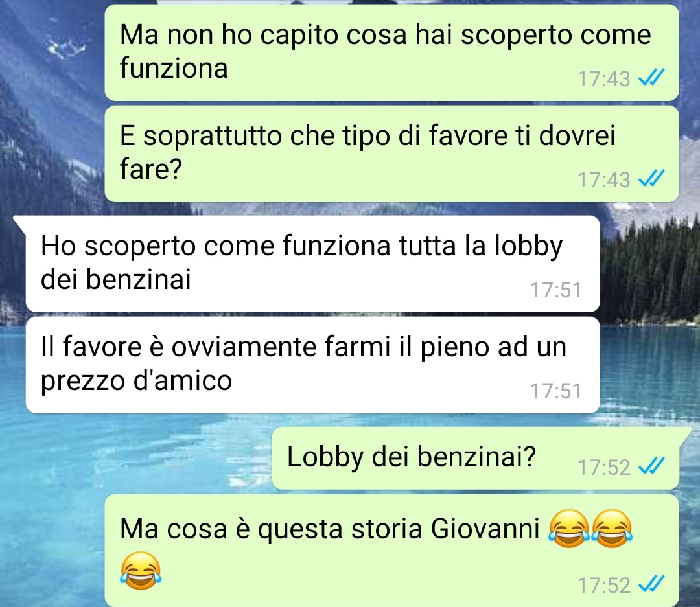This screenshot has height=607, width=700.
Task: Click read ticks on 'Ma cosa è questa storia' message
Action: (651, 584)
